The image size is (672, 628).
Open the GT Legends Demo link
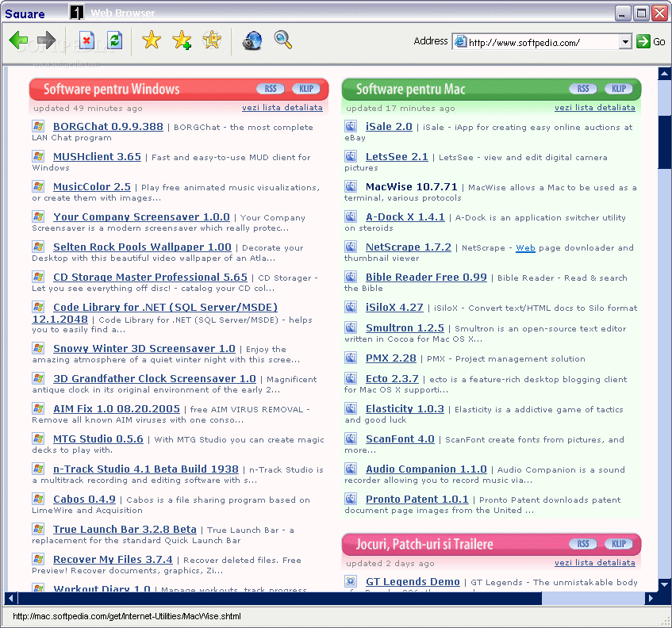coord(413,582)
